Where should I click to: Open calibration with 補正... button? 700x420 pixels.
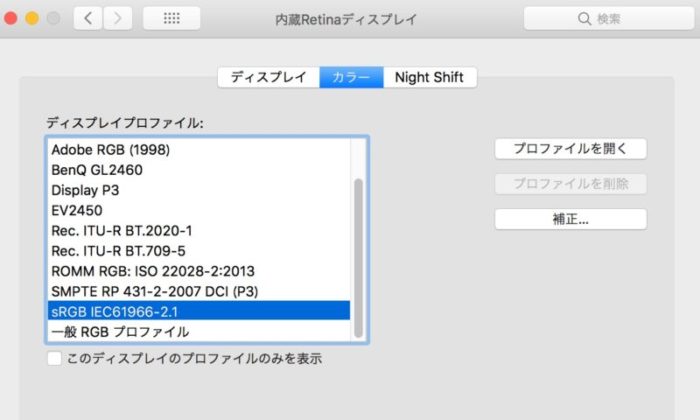click(x=571, y=219)
